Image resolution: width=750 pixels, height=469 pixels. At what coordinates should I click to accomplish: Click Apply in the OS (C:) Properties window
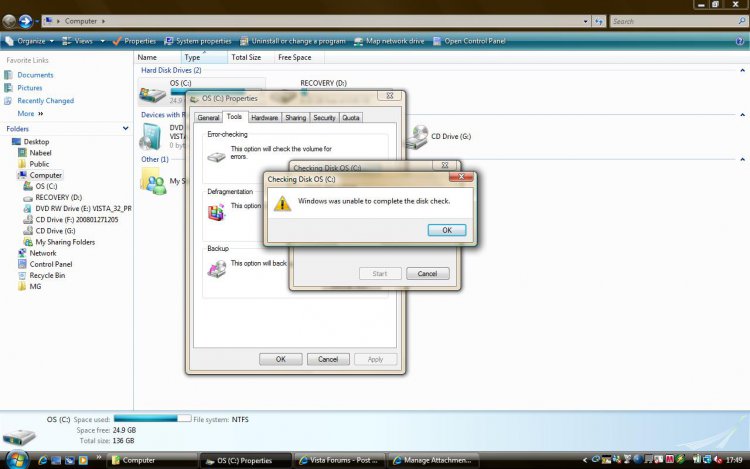(375, 359)
